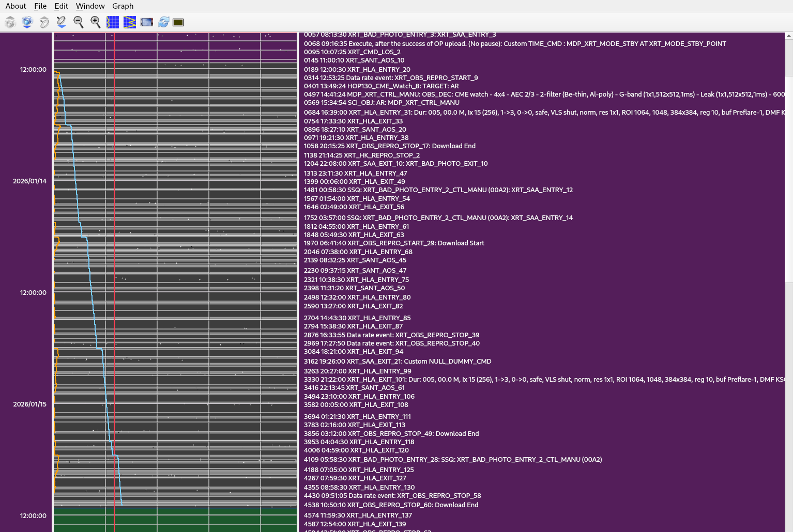Click the dark olive color swatch in toolbar

tap(178, 22)
